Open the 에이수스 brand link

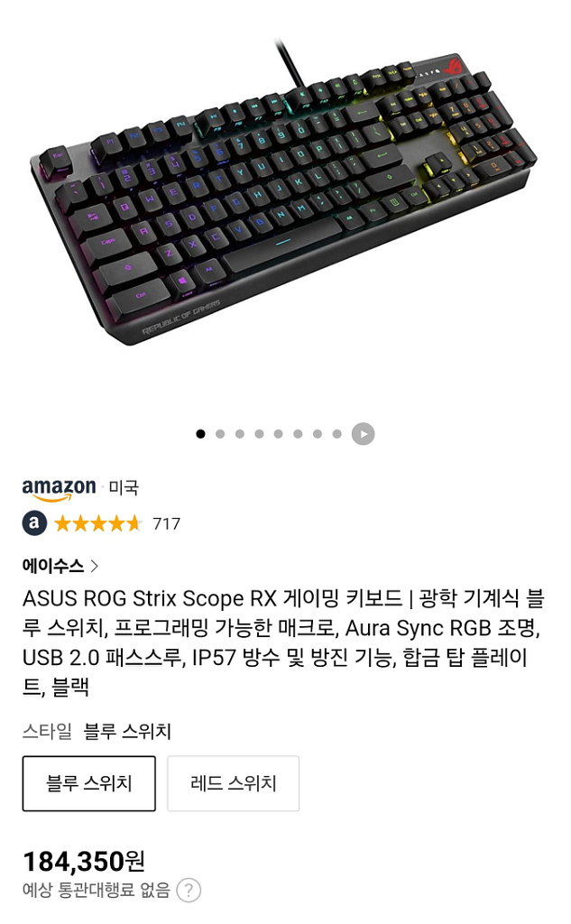coord(53,567)
